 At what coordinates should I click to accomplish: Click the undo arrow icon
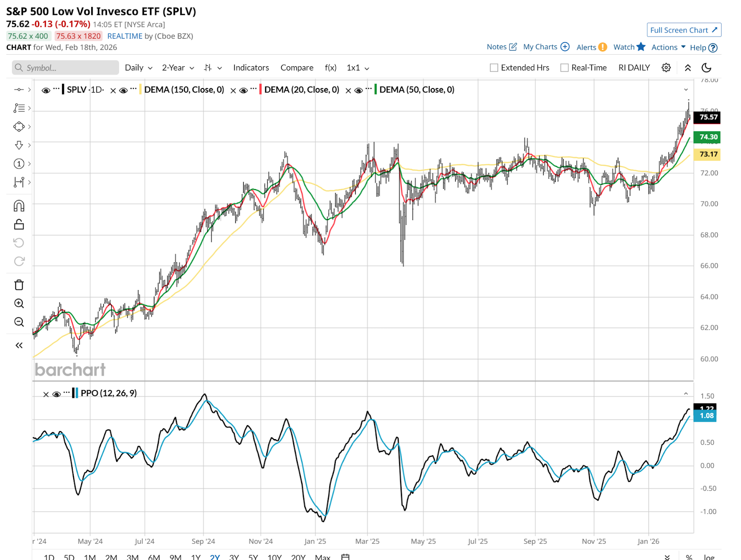[x=19, y=243]
